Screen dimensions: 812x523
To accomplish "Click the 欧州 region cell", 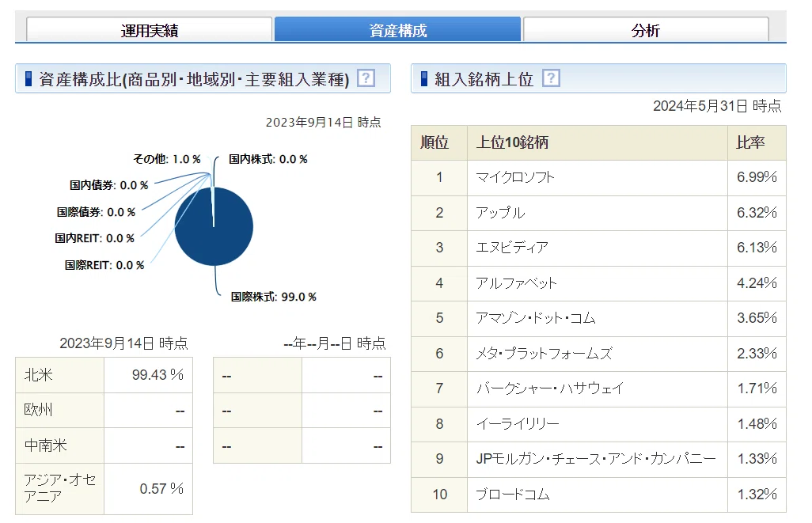I will pos(59,410).
